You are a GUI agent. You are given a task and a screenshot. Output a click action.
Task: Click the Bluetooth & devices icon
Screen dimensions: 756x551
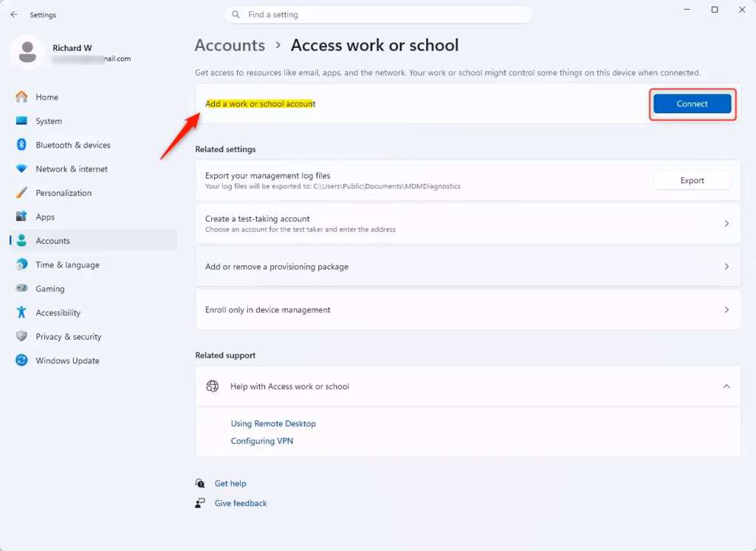(21, 144)
